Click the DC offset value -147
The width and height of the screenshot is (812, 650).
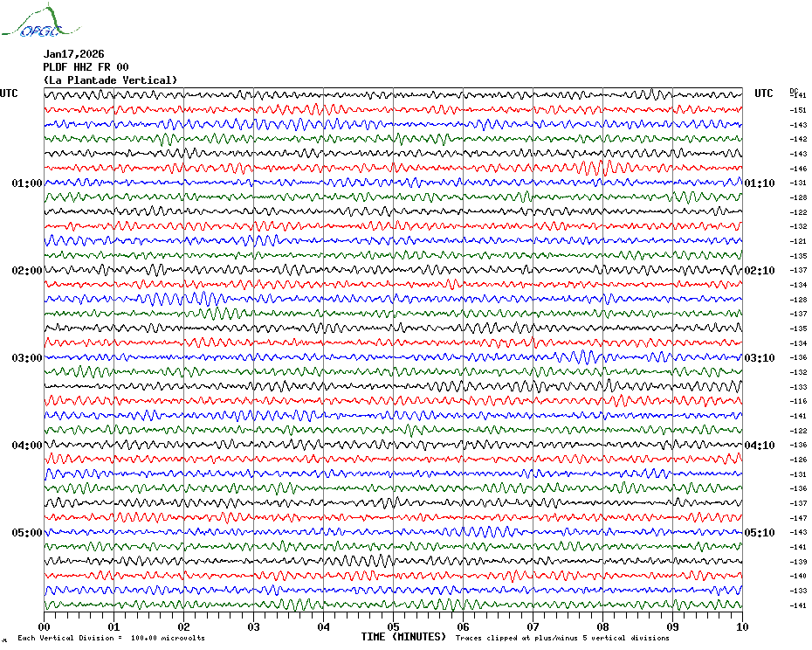(798, 518)
